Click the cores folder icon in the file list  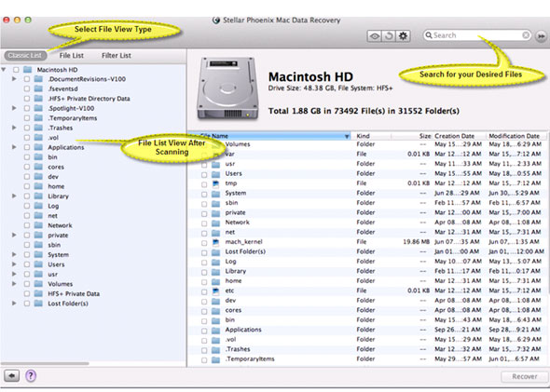(x=215, y=310)
